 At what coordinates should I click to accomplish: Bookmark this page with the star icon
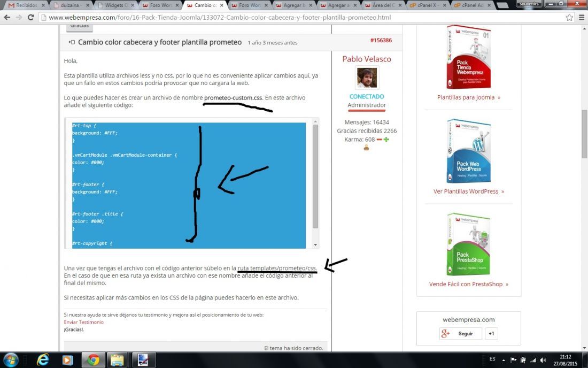pos(569,17)
